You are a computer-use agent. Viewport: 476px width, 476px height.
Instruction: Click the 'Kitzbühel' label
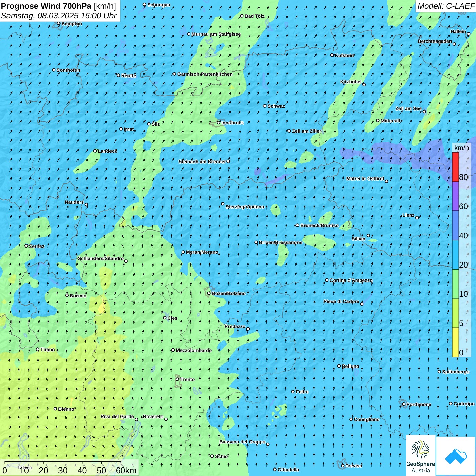[x=351, y=82]
